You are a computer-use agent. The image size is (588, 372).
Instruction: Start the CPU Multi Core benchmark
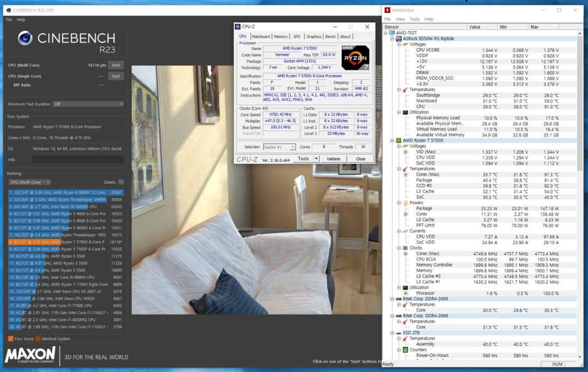(115, 64)
